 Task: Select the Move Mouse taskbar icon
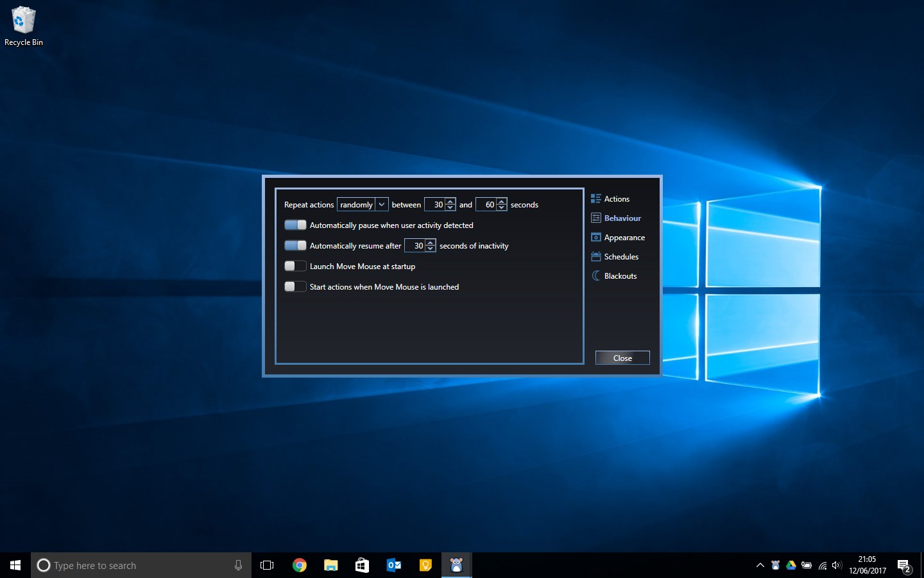[x=456, y=565]
